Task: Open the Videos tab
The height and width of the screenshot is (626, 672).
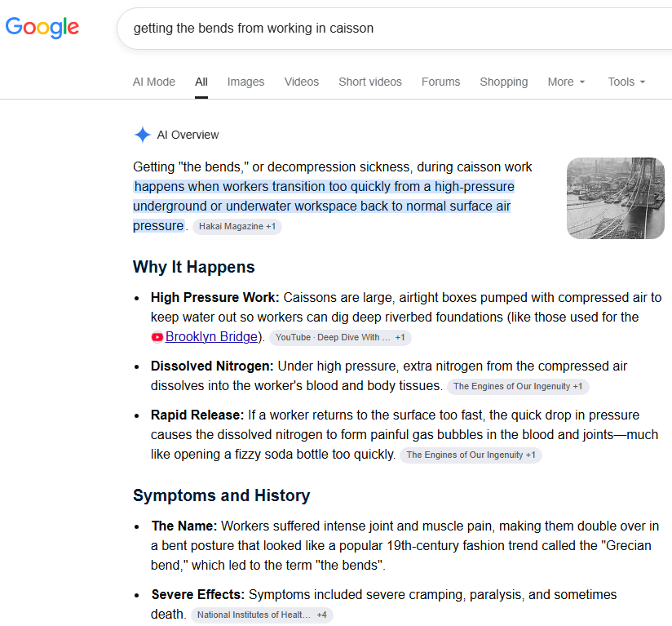Action: tap(302, 82)
